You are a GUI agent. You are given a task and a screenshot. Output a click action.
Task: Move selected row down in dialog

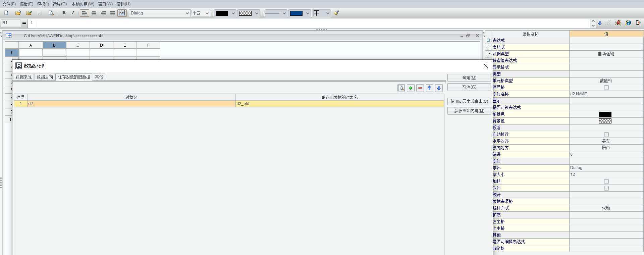click(439, 88)
